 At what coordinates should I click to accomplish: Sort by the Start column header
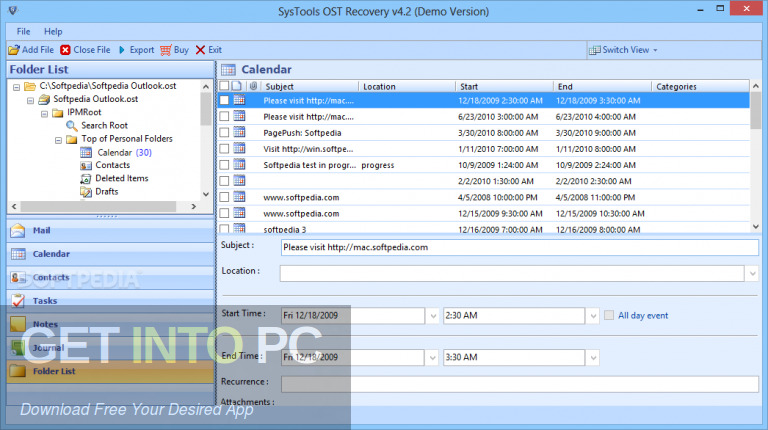pos(504,86)
